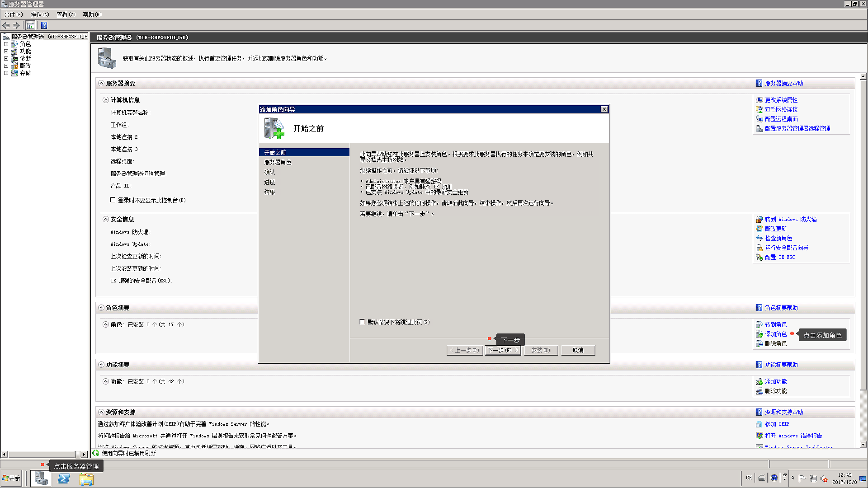
Task: Open the 查看(V) menu
Action: point(66,14)
